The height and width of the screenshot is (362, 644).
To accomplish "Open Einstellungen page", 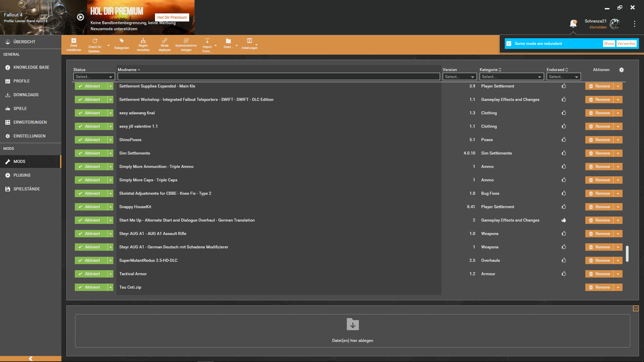I will point(31,136).
